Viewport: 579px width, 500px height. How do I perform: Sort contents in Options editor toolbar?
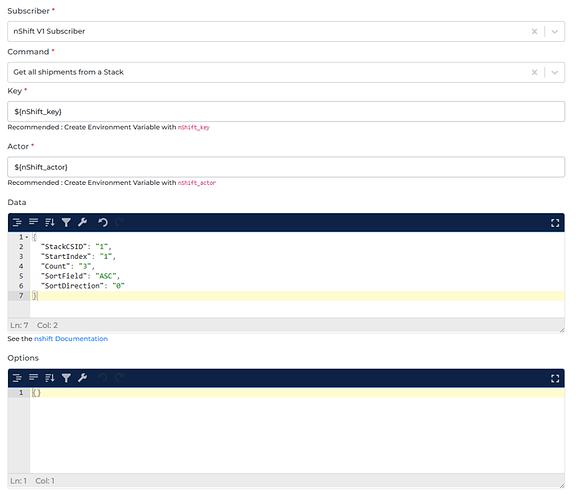[50, 378]
